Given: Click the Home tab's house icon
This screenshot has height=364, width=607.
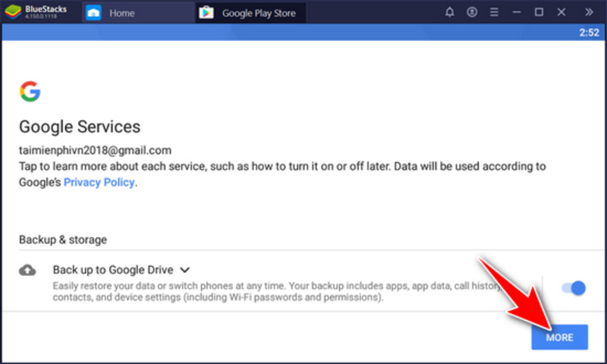Looking at the screenshot, I should click(93, 13).
